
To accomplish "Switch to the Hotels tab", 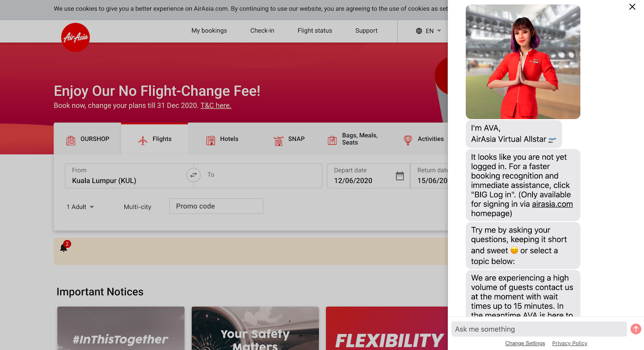I will pos(222,139).
